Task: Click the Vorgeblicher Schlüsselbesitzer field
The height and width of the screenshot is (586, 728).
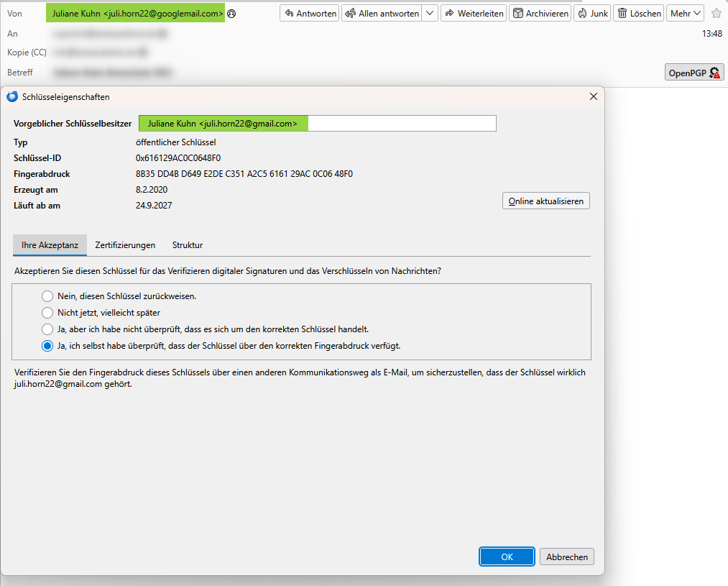Action: tap(317, 124)
